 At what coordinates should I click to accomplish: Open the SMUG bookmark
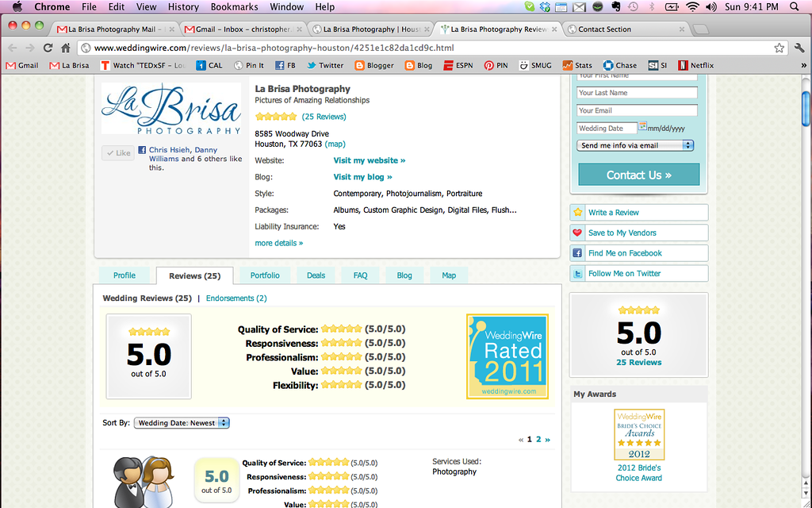coord(535,65)
